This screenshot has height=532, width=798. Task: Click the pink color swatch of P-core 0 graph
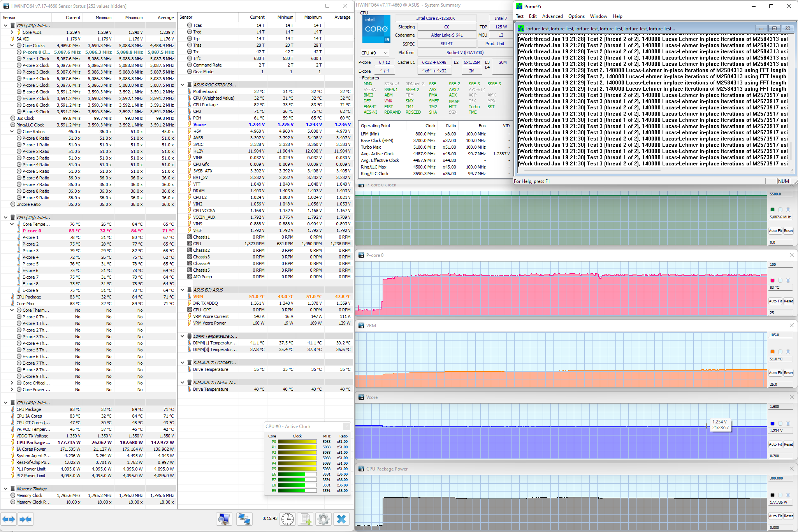tap(773, 280)
